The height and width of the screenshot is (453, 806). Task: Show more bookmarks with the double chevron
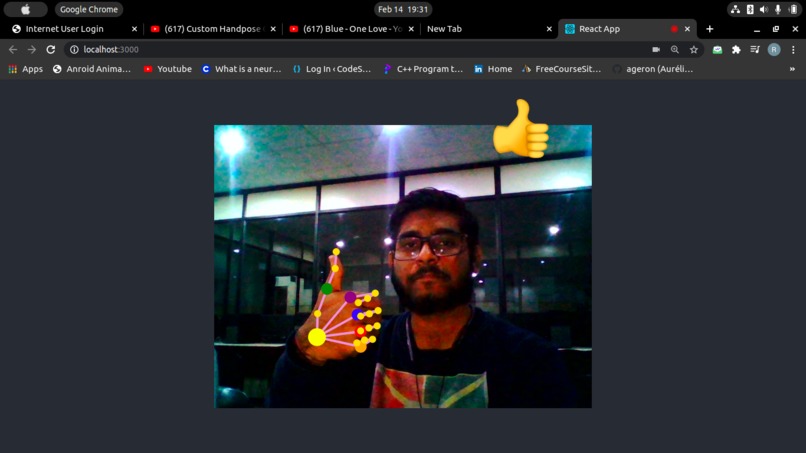(x=792, y=69)
